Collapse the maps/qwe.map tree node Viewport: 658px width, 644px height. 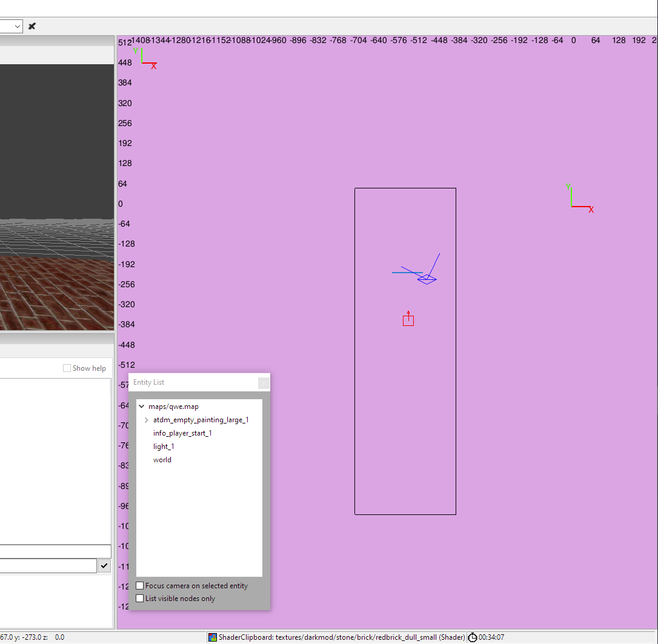[142, 407]
